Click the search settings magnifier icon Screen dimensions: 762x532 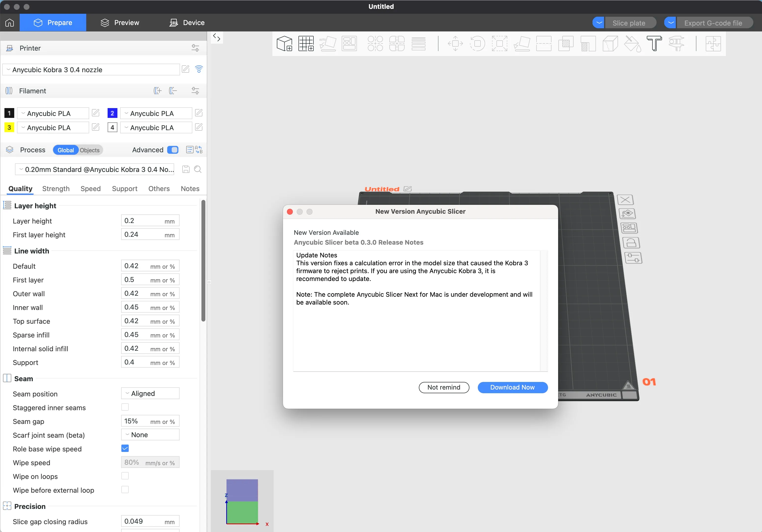click(198, 169)
